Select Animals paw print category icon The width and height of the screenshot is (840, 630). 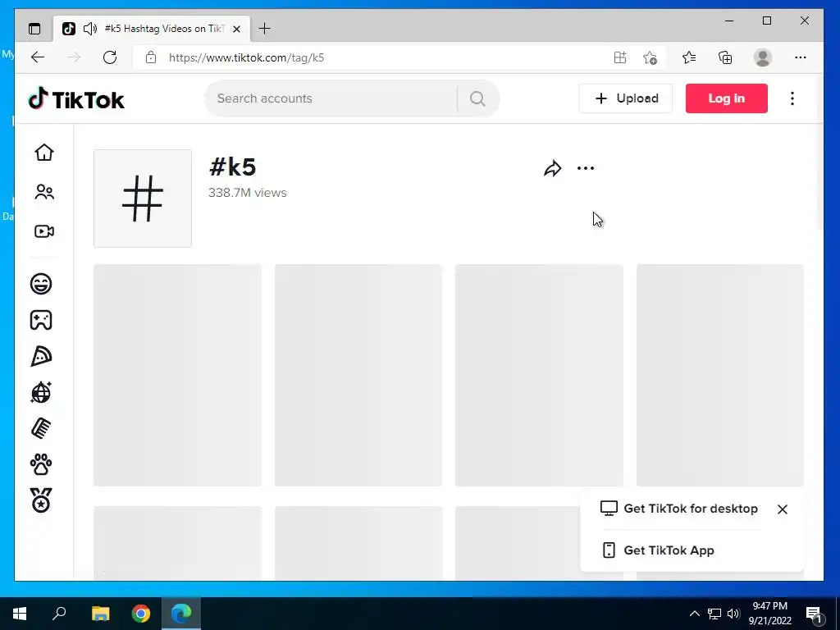41,464
